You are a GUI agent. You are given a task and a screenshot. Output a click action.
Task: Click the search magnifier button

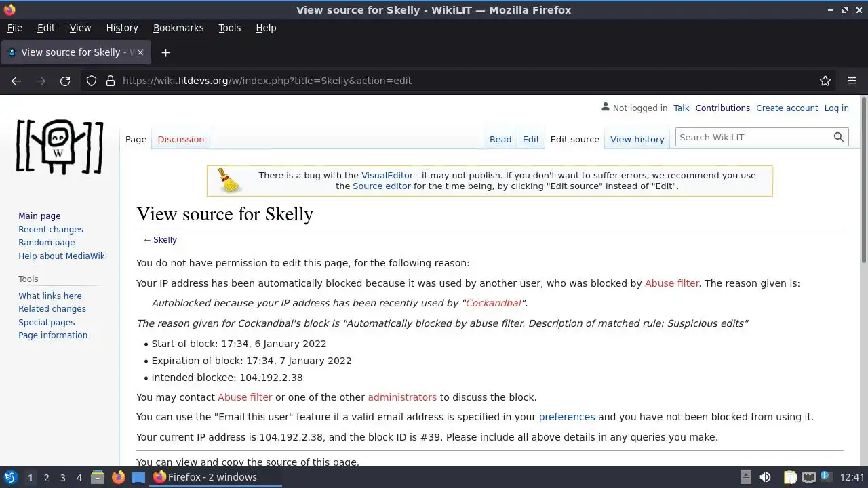pos(839,137)
